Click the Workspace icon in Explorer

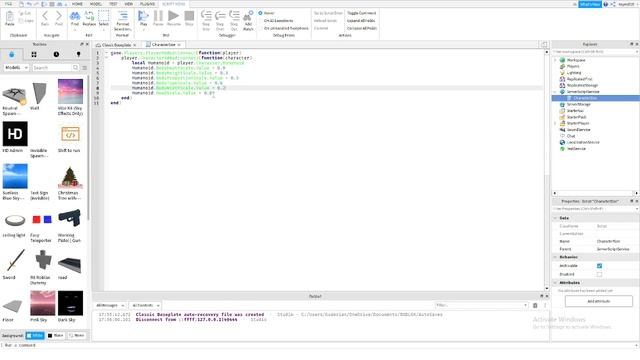562,60
